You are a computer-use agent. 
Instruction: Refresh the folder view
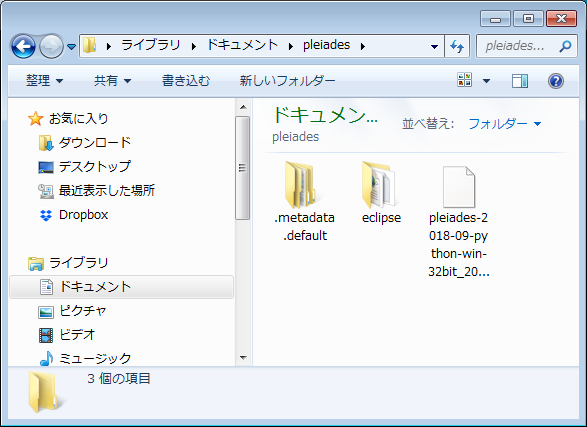[x=457, y=46]
